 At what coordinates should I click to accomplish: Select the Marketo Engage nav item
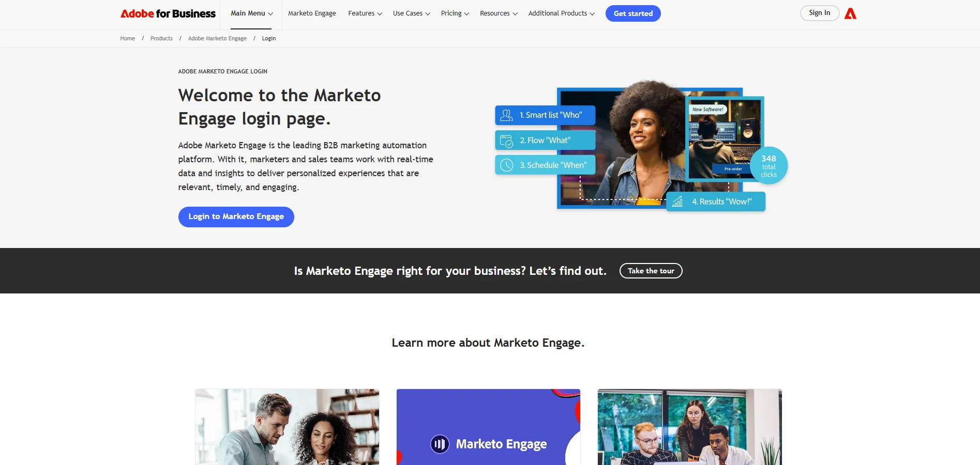coord(312,13)
